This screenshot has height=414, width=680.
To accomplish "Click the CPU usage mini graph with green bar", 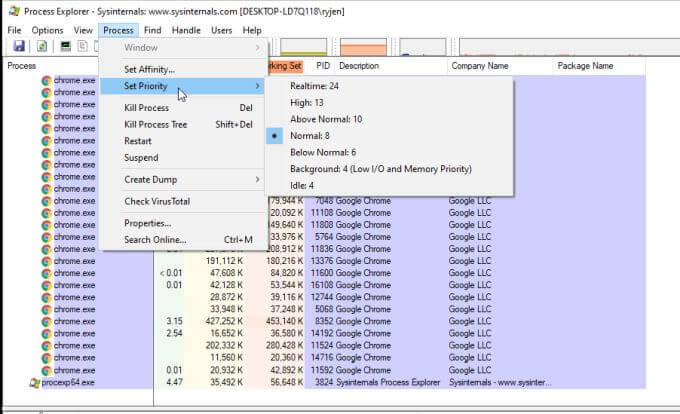I will tap(304, 47).
